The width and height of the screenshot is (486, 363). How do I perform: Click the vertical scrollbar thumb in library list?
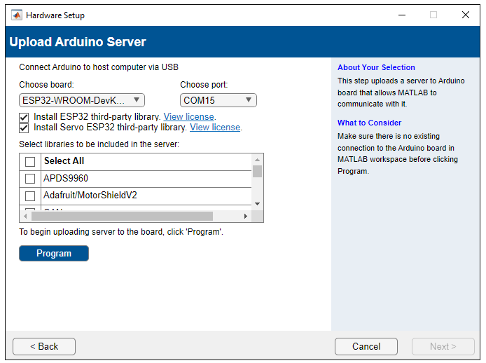(x=257, y=171)
